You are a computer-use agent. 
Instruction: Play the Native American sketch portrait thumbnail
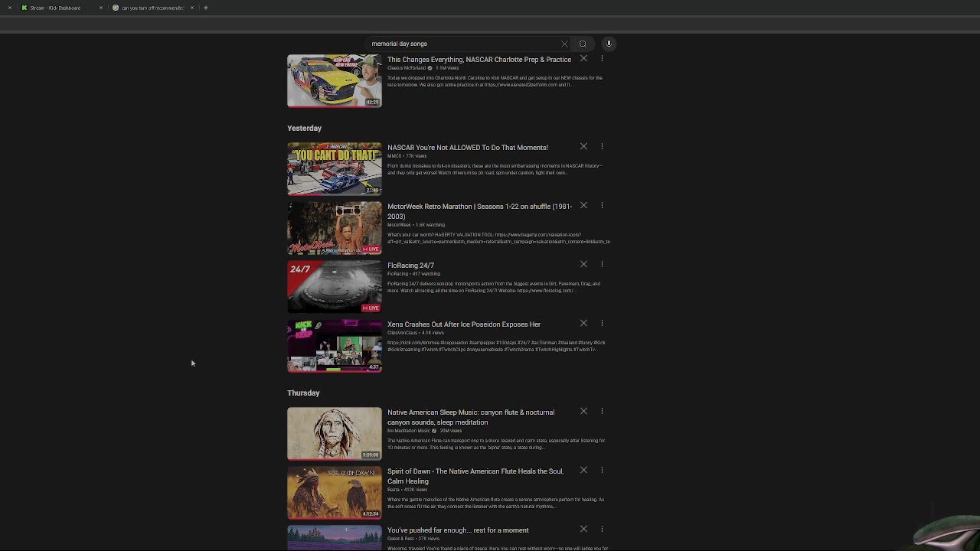click(x=335, y=433)
